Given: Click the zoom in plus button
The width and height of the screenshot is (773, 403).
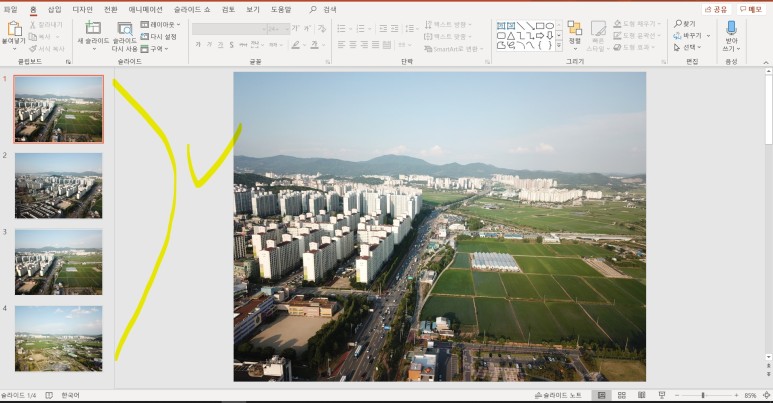Looking at the screenshot, I should click(736, 395).
